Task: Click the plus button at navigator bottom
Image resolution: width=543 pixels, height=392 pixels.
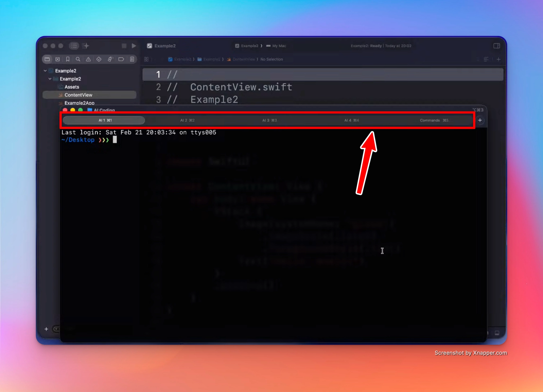Action: click(46, 329)
